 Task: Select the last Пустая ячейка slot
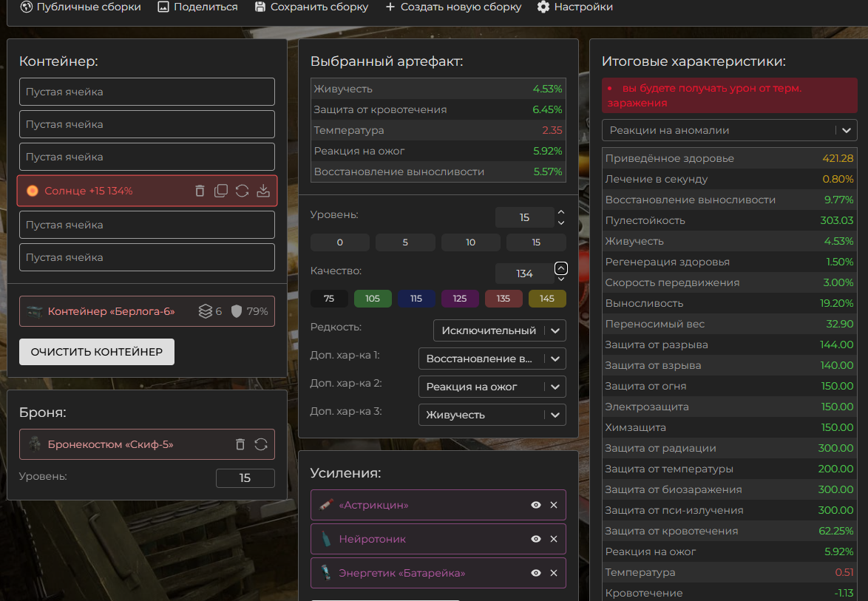pyautogui.click(x=146, y=258)
